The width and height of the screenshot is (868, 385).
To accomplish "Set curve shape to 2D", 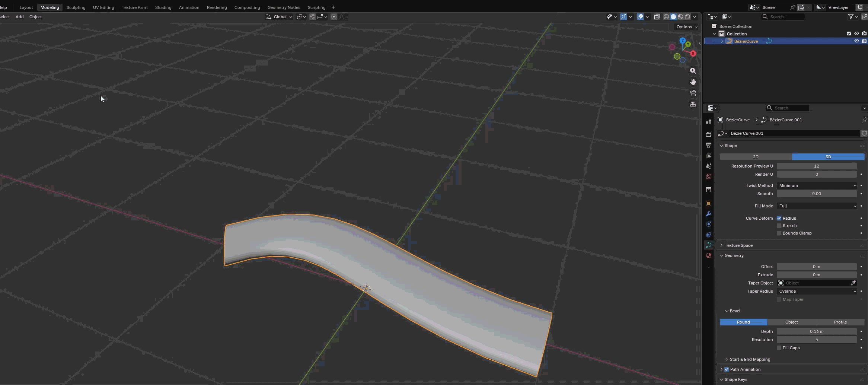I will pyautogui.click(x=756, y=157).
